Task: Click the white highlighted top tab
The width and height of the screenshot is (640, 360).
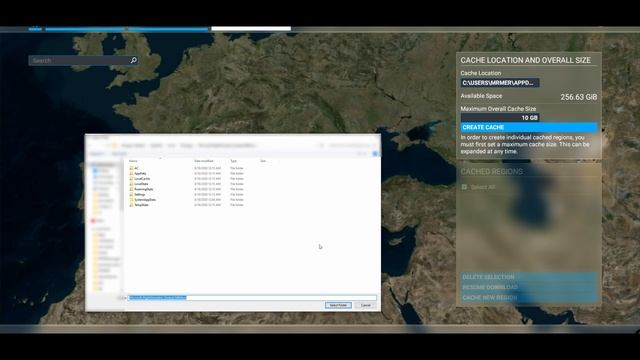Action: [251, 29]
